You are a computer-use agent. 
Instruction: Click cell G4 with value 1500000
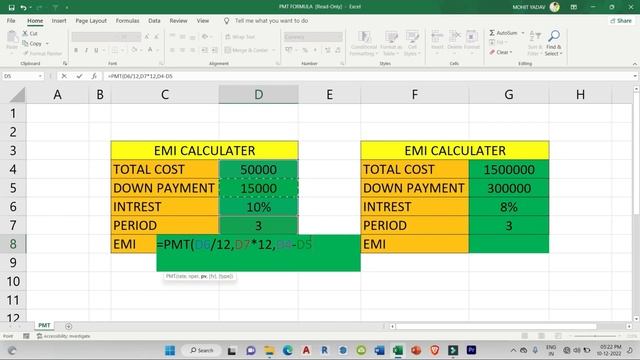(509, 169)
